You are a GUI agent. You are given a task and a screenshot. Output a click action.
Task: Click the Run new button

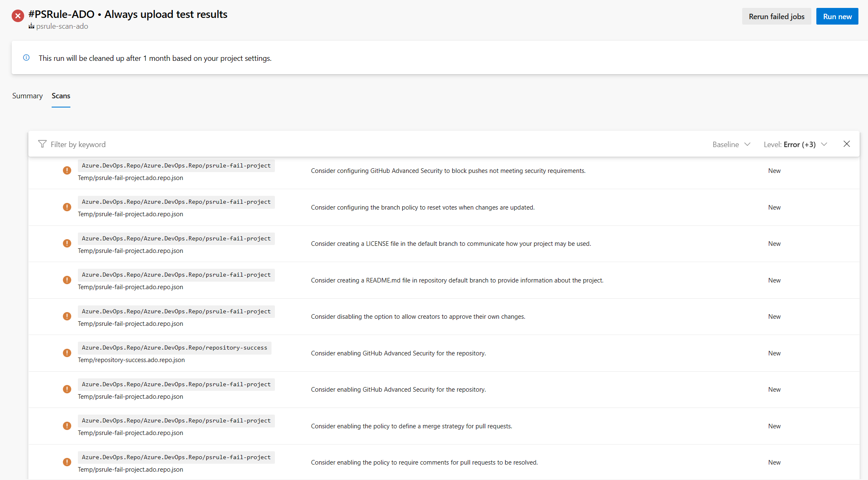(x=837, y=16)
